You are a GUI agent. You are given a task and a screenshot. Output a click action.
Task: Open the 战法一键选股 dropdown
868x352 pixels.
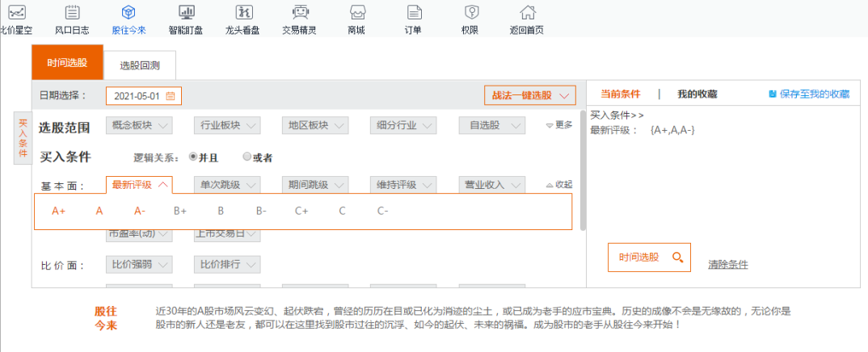(529, 95)
